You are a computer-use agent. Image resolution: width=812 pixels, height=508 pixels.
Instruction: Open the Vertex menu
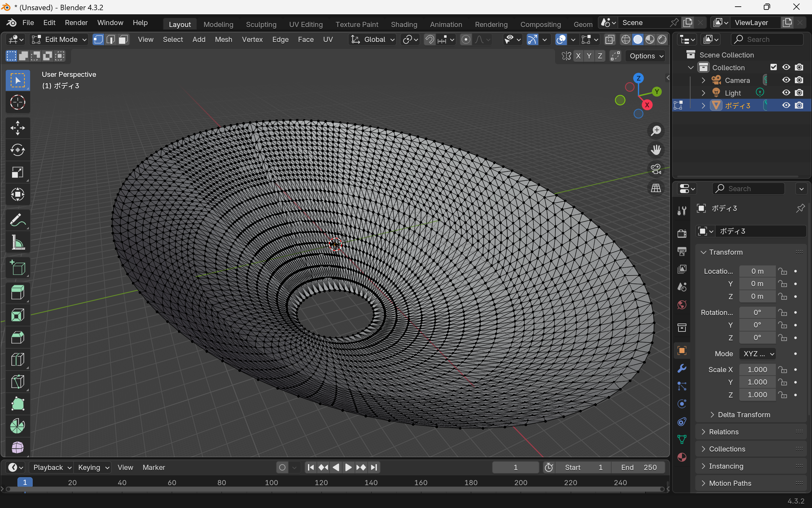coord(252,40)
